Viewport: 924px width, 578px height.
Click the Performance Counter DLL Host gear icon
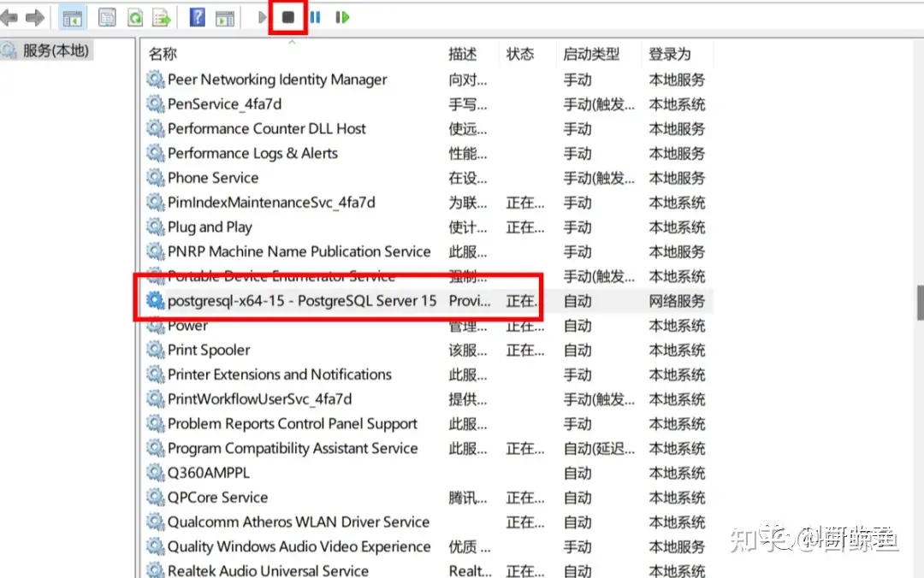point(155,128)
